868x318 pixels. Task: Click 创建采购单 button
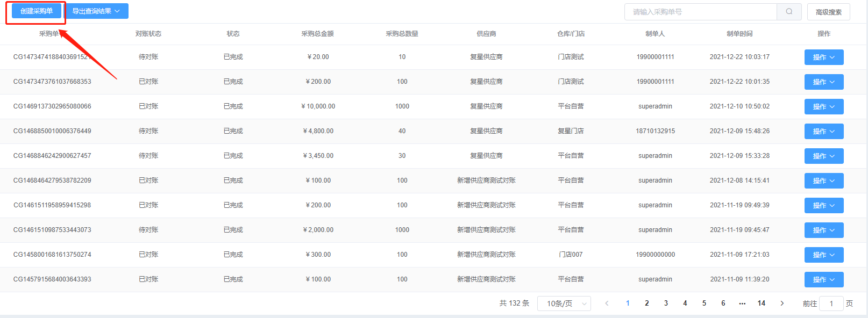[x=37, y=11]
